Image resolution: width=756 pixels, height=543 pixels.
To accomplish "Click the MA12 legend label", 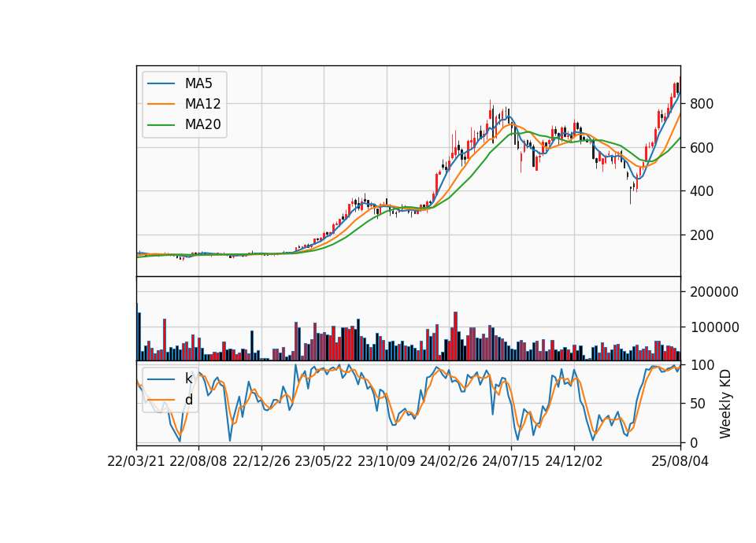I will click(x=202, y=104).
